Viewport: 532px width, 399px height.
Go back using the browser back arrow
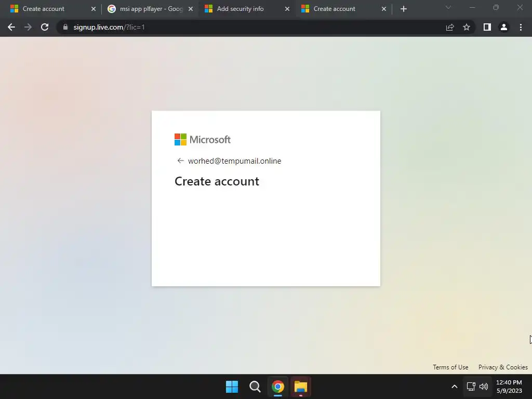coord(11,27)
